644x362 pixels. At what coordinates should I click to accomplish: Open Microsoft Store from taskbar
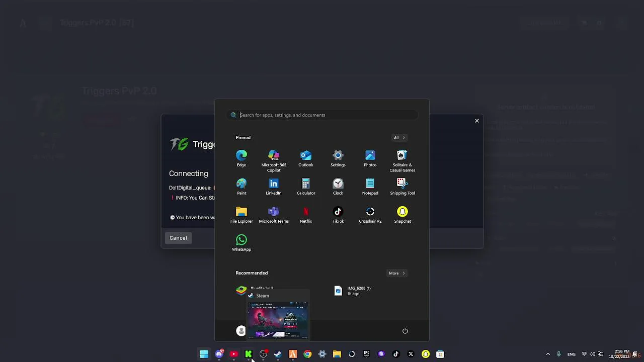click(x=440, y=354)
